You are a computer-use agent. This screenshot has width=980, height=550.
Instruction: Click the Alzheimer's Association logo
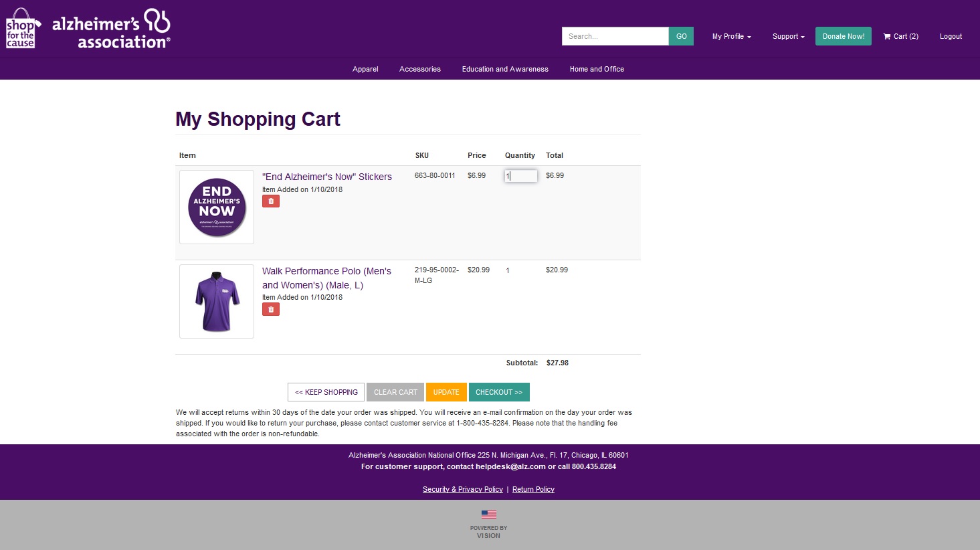point(110,28)
